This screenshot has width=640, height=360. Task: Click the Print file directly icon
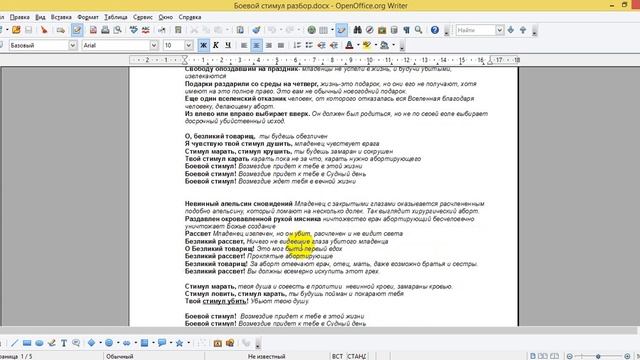pyautogui.click(x=105, y=30)
